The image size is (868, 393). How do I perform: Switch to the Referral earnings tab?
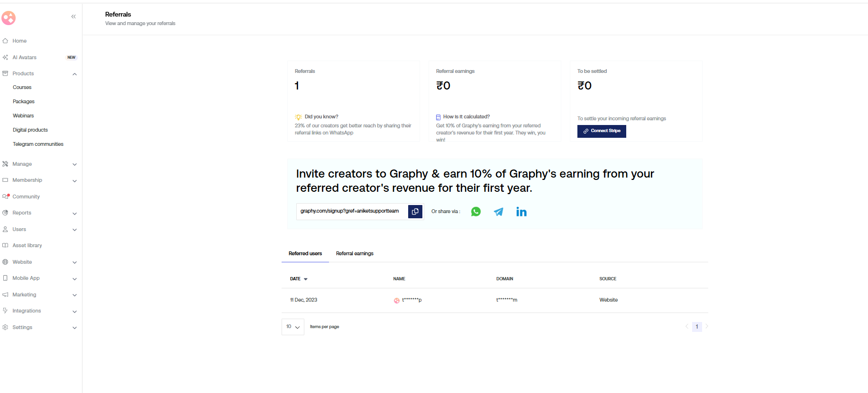355,254
